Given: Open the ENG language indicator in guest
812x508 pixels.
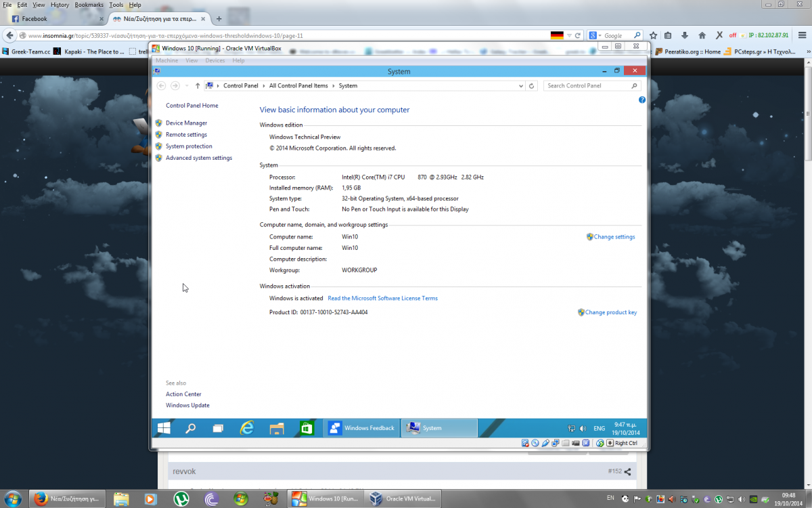Looking at the screenshot, I should tap(600, 428).
